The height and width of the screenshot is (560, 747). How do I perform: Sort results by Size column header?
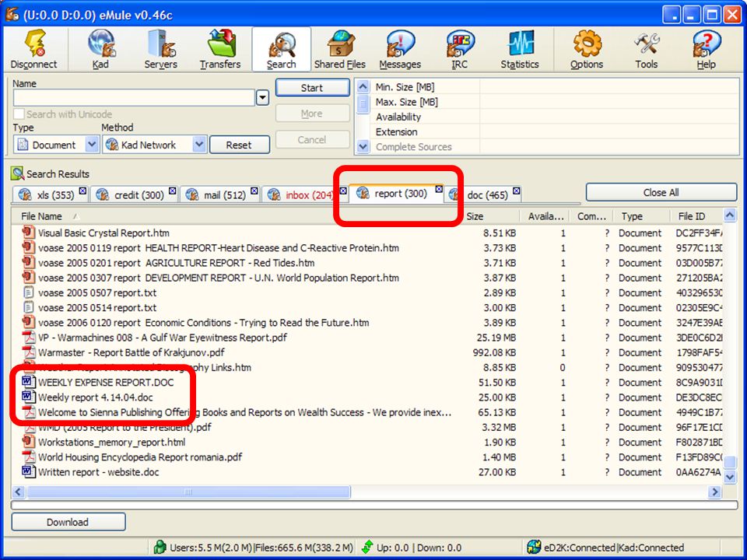[490, 216]
